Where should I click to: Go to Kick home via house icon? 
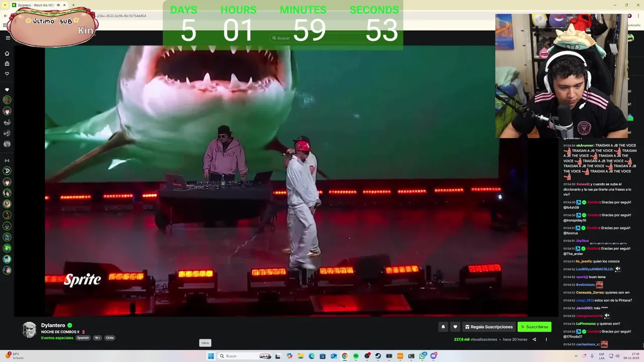(7, 53)
